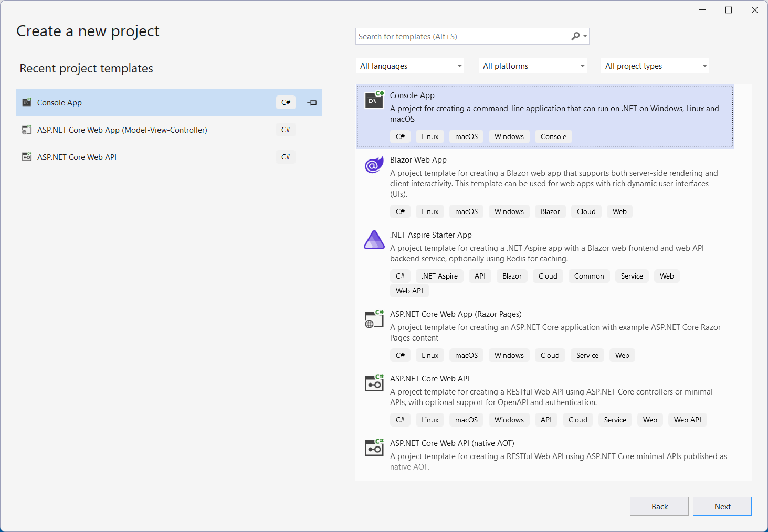
Task: Click the API tag on ASP.NET Core Web API
Action: (546, 420)
